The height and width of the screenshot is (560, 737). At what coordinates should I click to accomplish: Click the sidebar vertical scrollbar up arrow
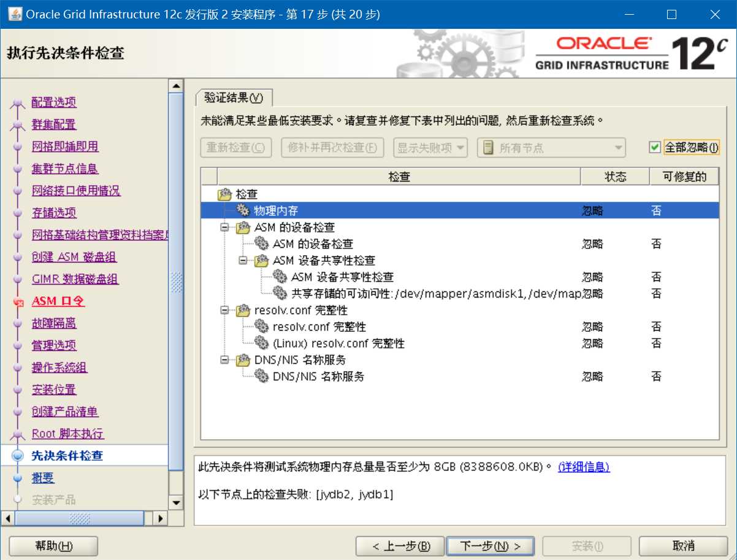pos(176,85)
